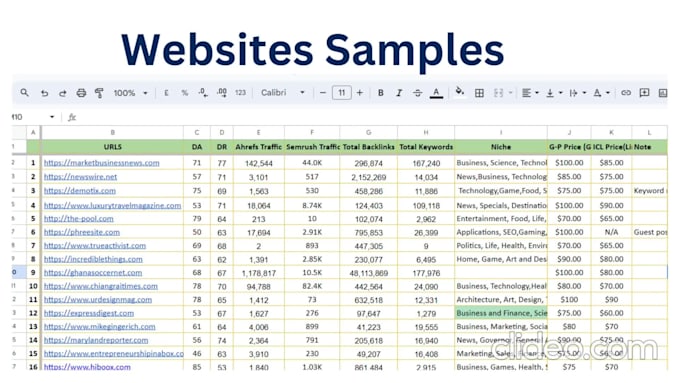Click the insert comment icon
680x383 pixels.
click(x=644, y=93)
